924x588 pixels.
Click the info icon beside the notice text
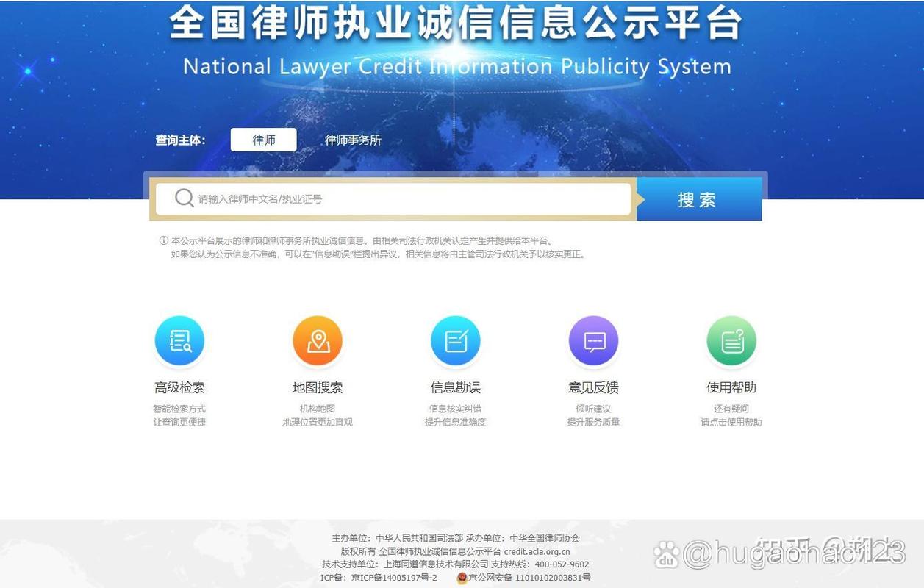[x=164, y=240]
